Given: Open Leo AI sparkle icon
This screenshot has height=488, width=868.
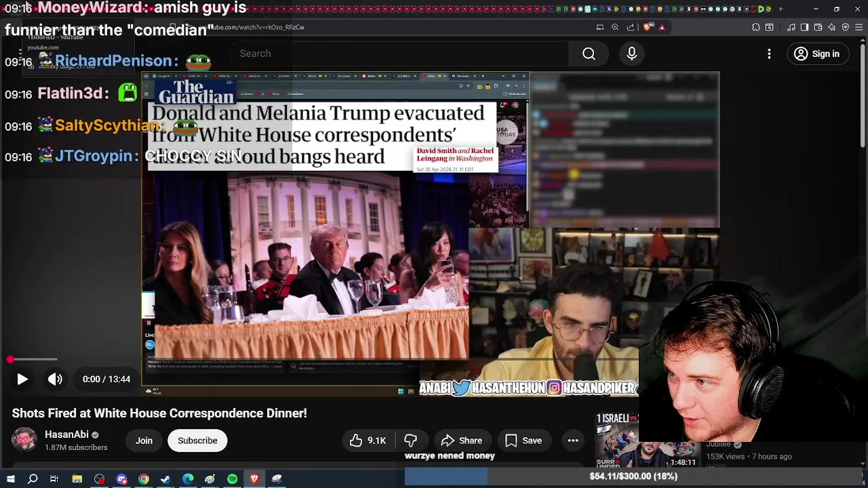Looking at the screenshot, I should point(831,27).
